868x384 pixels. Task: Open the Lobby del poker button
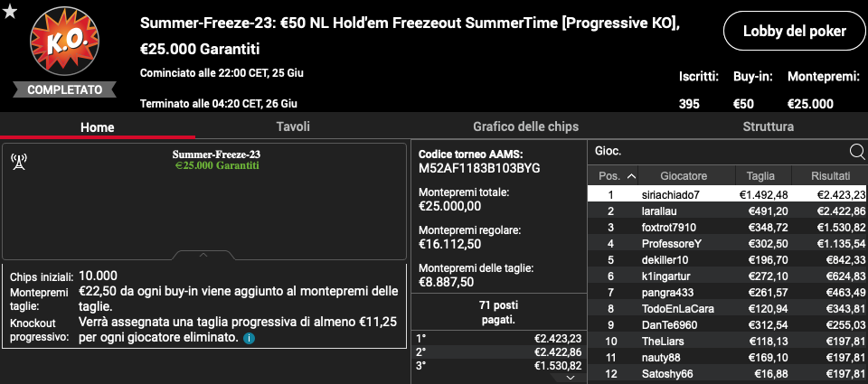point(795,32)
